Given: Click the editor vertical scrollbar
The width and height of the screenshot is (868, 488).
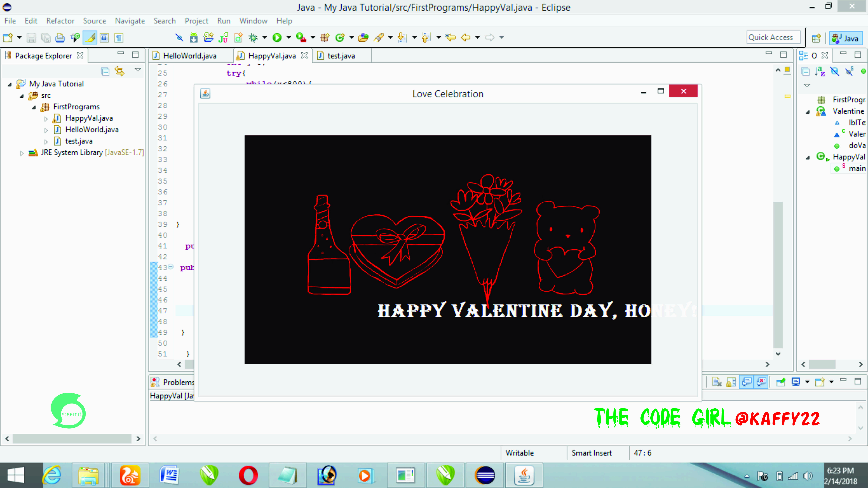Looking at the screenshot, I should 778,275.
